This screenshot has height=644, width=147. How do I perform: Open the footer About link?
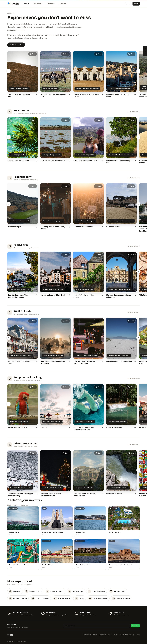[x=109, y=635]
